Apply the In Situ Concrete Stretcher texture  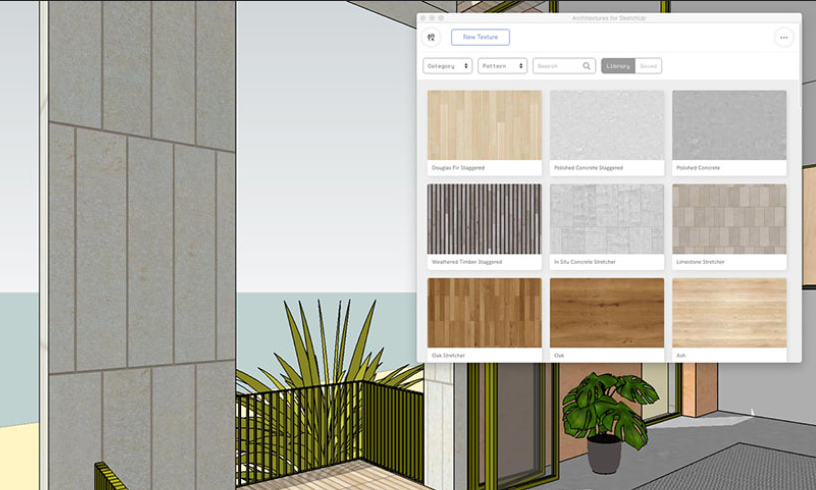pyautogui.click(x=607, y=219)
